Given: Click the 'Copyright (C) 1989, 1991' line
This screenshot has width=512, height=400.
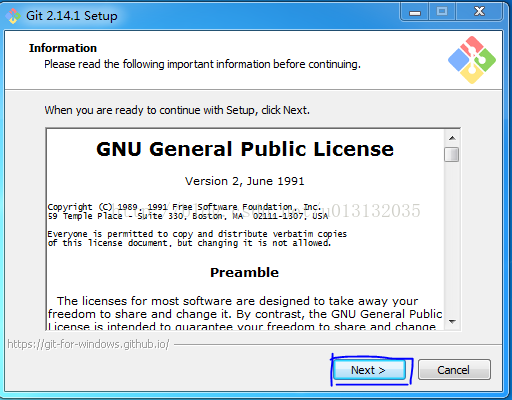Looking at the screenshot, I should pyautogui.click(x=184, y=207).
